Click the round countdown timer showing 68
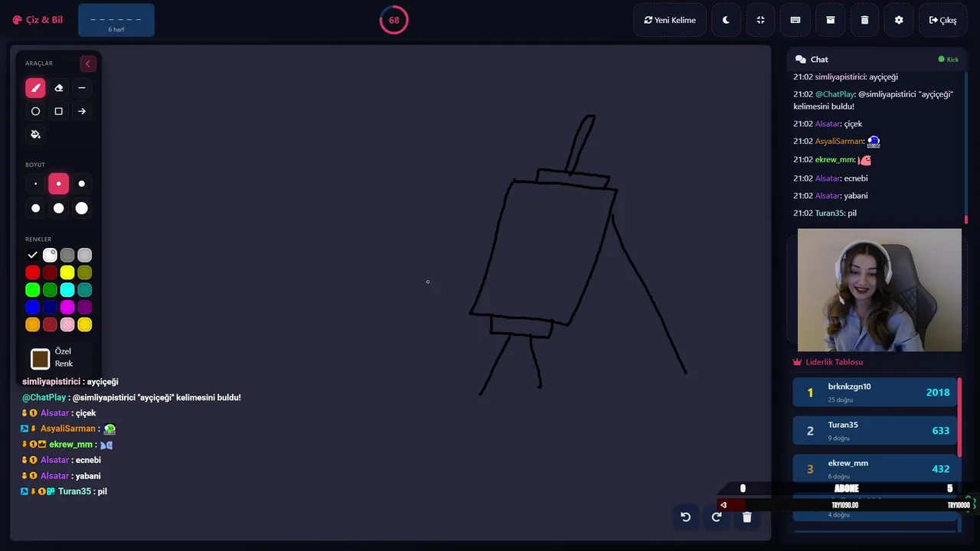This screenshot has width=980, height=551. (394, 20)
